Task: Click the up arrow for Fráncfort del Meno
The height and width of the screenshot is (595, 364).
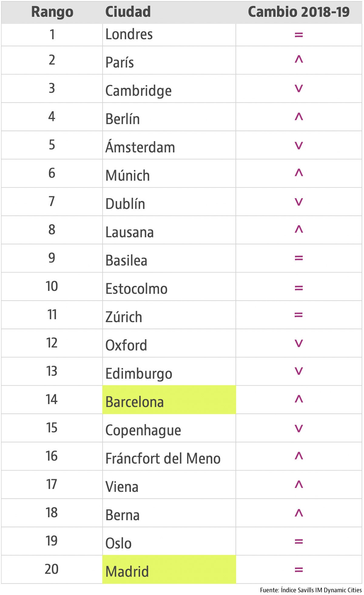Action: coord(299,456)
